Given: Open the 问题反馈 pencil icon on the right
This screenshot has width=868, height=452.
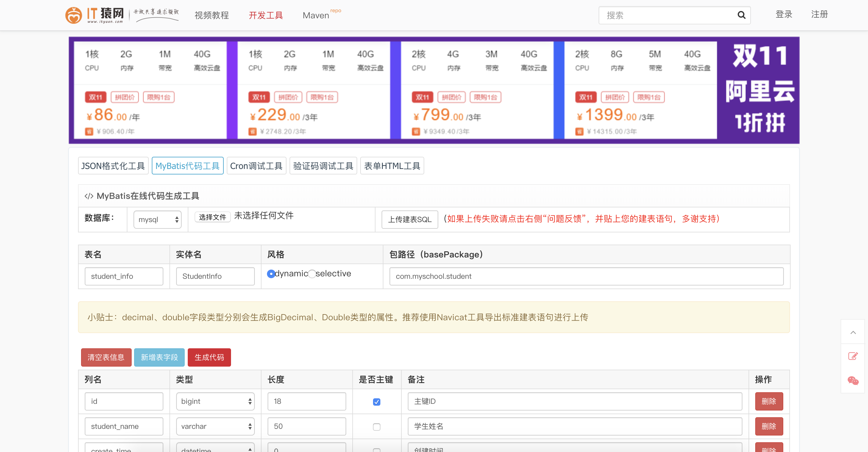Looking at the screenshot, I should tap(853, 356).
